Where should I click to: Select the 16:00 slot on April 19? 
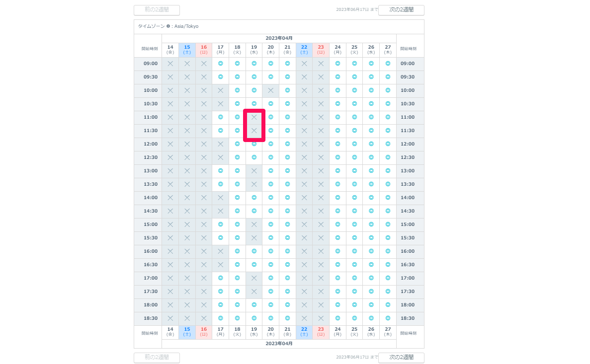tap(254, 251)
